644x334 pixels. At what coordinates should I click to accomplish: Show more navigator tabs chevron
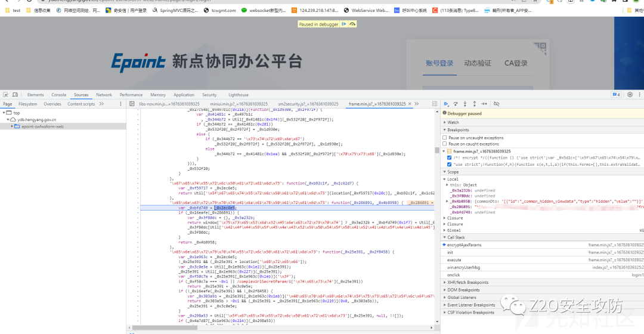[x=101, y=104]
